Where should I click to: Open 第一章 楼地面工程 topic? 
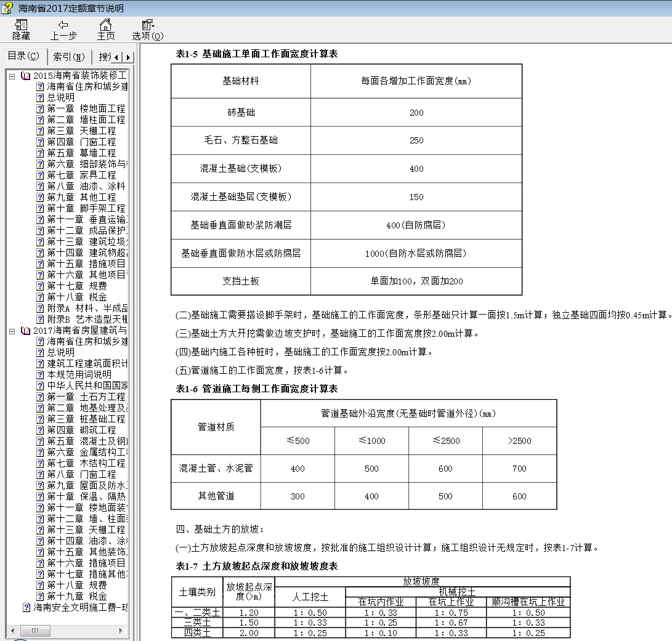pyautogui.click(x=86, y=109)
